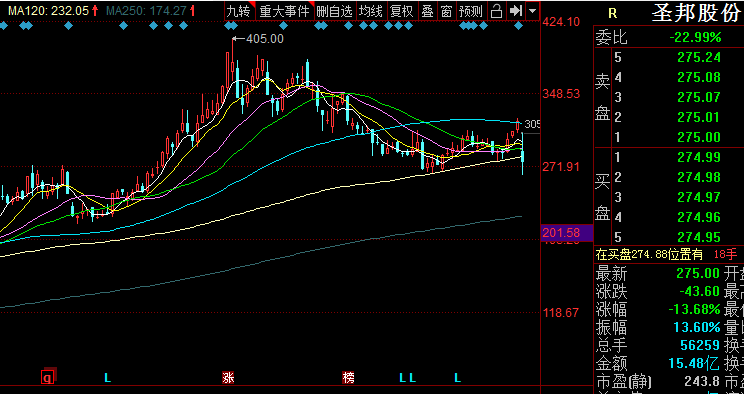The image size is (744, 394).
Task: Select buy level 5 price 274.95
Action: coord(698,237)
